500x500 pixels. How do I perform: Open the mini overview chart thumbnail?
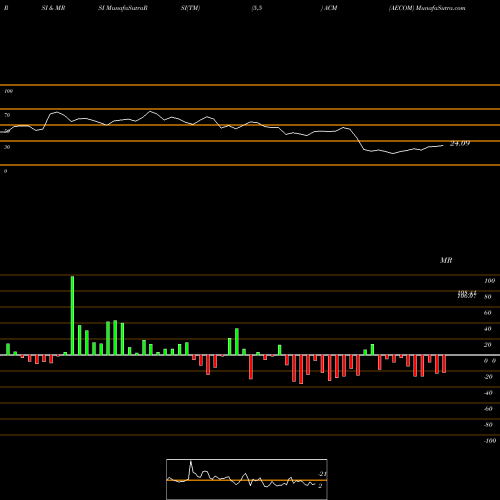point(247,479)
